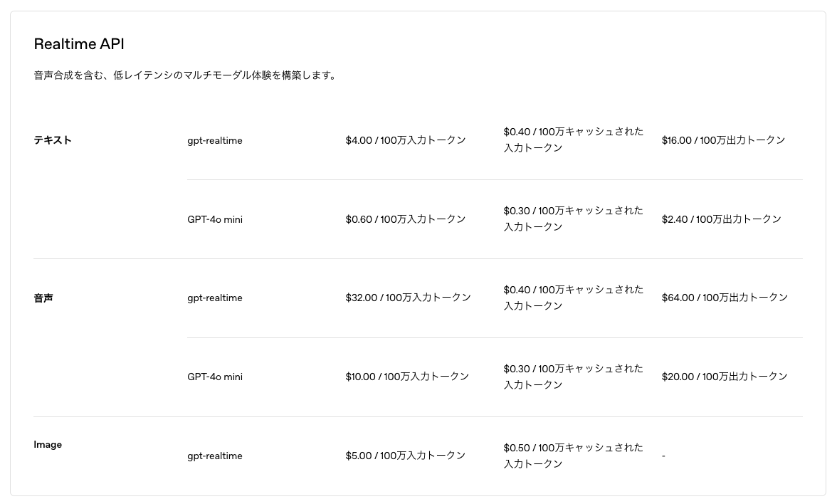
Task: Click the $64.00 audio output price
Action: pyautogui.click(x=725, y=298)
